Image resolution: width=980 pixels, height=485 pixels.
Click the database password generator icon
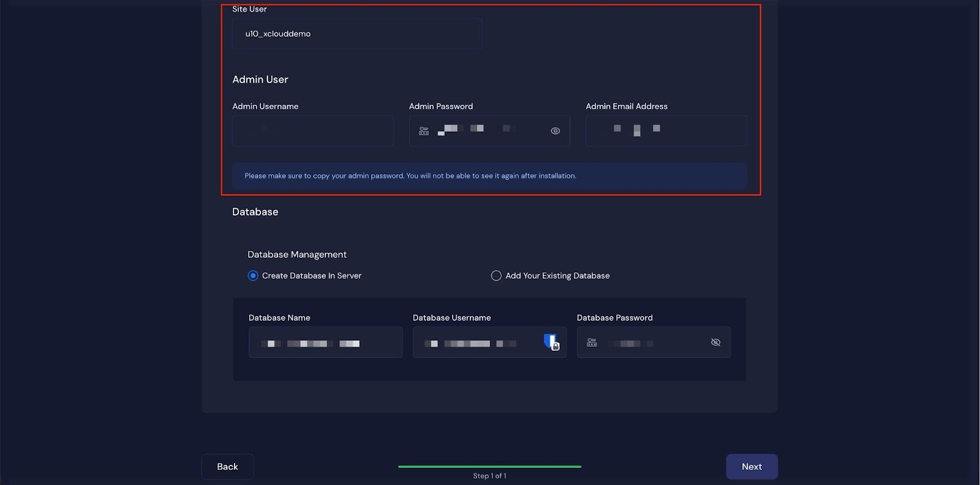tap(592, 342)
